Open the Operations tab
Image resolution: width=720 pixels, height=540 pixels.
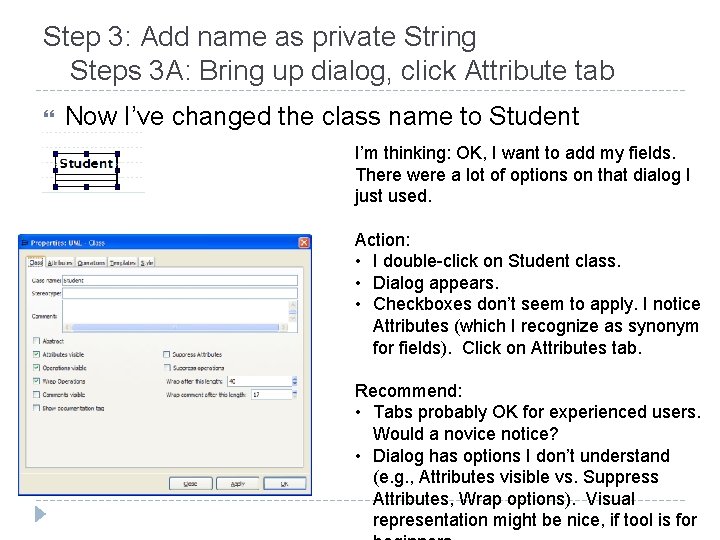91,263
